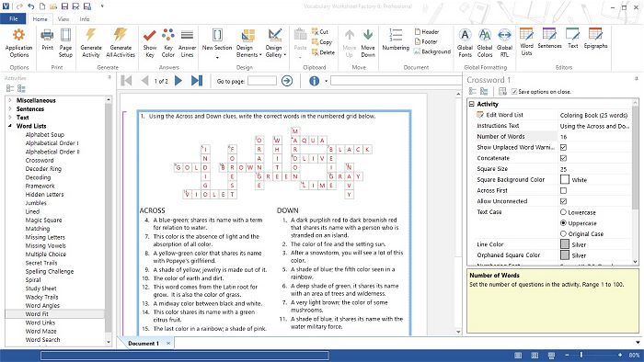
Task: Open the Footer editor
Action: 426,41
